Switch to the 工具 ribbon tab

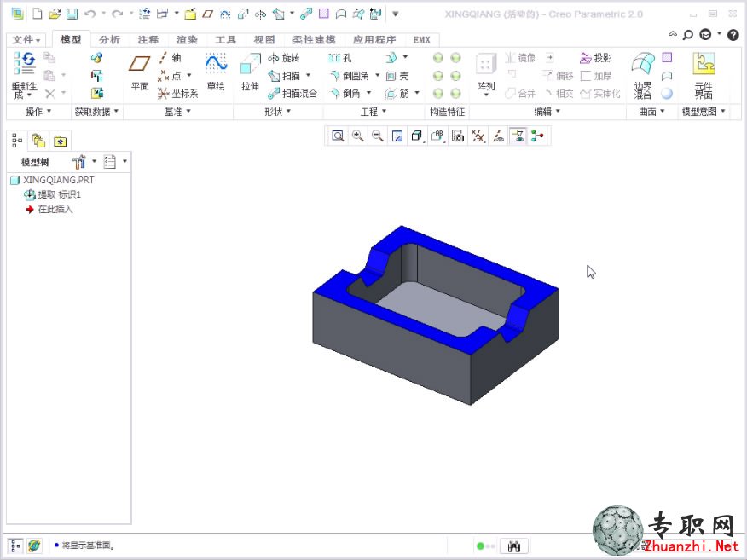225,39
